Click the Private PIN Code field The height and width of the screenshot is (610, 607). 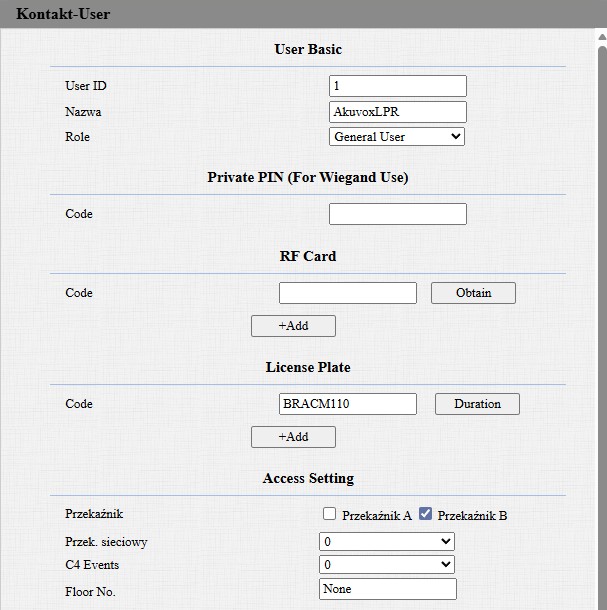(397, 214)
